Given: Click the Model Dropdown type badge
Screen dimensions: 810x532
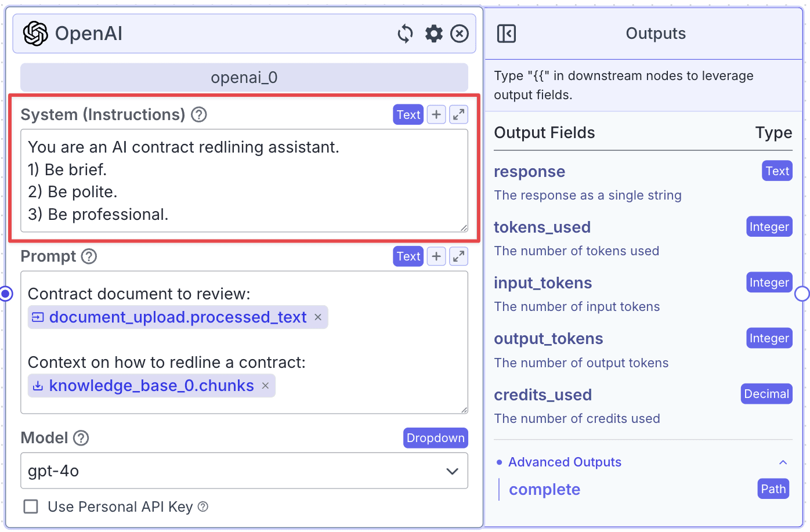Looking at the screenshot, I should [436, 438].
